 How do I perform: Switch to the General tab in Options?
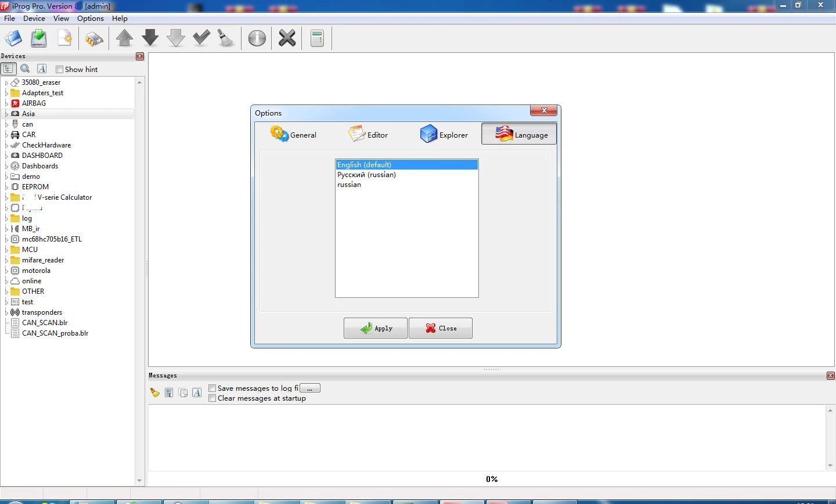coord(294,134)
